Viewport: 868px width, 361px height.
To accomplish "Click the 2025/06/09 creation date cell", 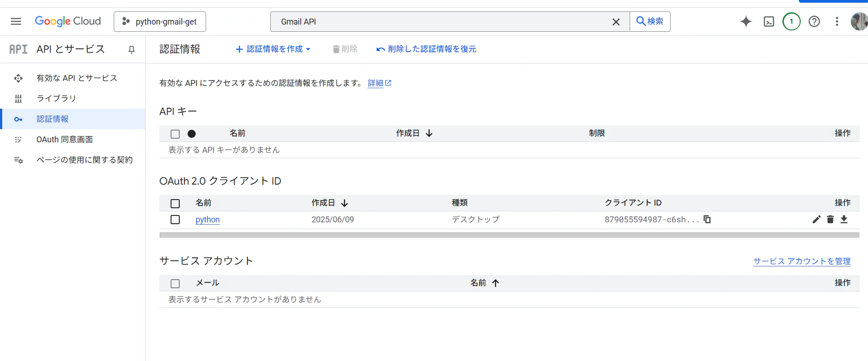I will click(x=333, y=220).
